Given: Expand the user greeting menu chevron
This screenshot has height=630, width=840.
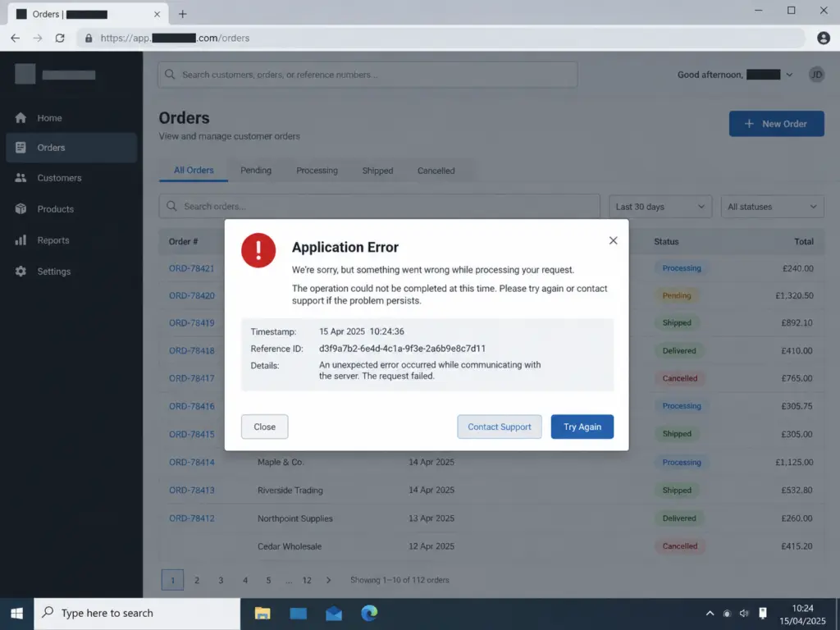Looking at the screenshot, I should point(789,75).
